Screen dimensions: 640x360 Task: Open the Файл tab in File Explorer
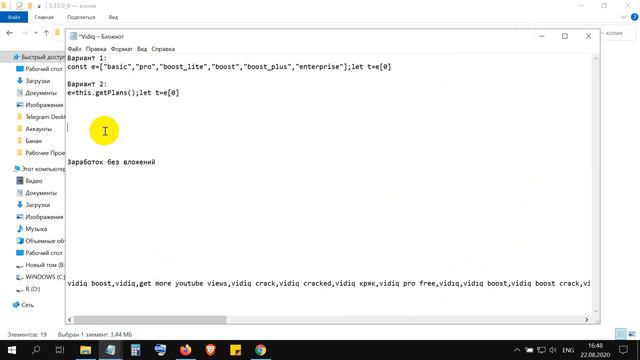[14, 17]
